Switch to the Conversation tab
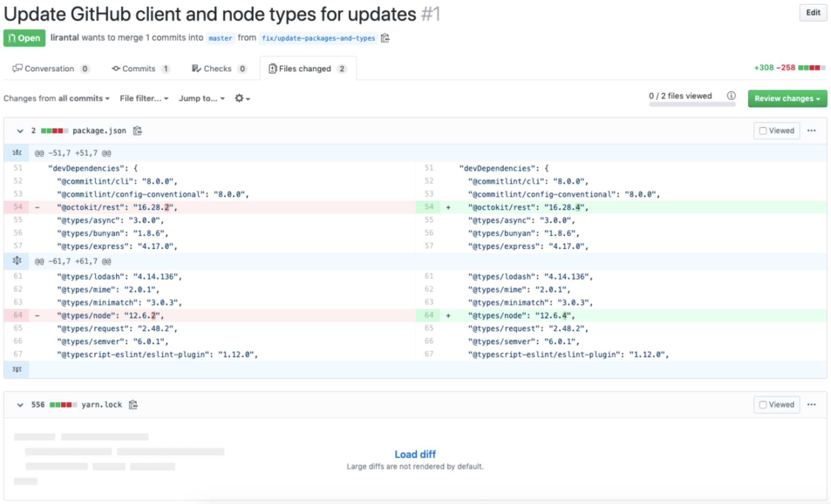Viewport: 831px width, 504px height. click(x=50, y=69)
